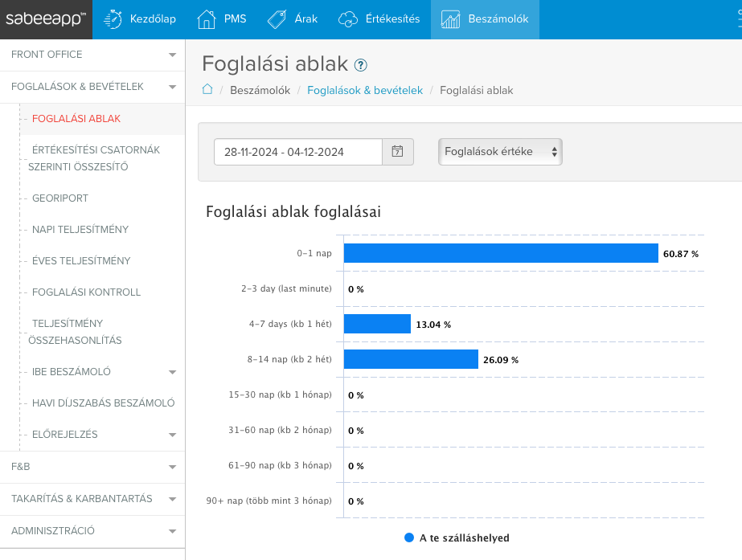742x560 pixels.
Task: Click the Beszámolók chart icon
Action: pyautogui.click(x=450, y=19)
